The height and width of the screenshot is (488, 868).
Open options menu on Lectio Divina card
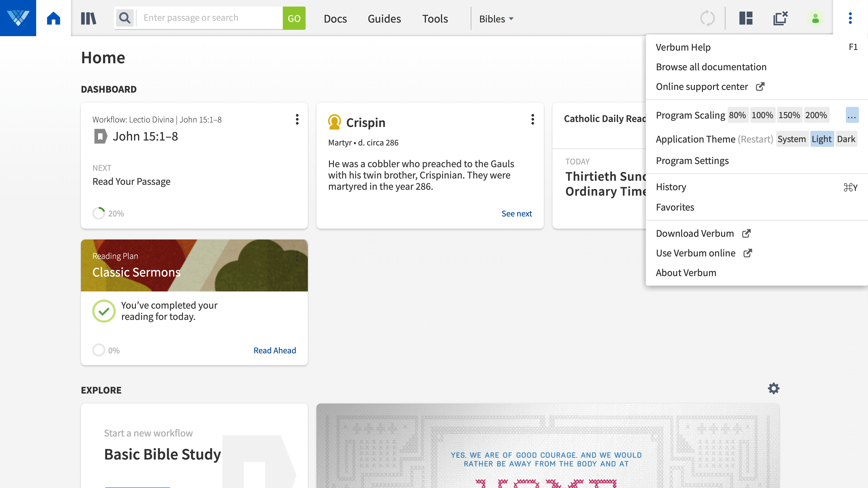point(297,119)
